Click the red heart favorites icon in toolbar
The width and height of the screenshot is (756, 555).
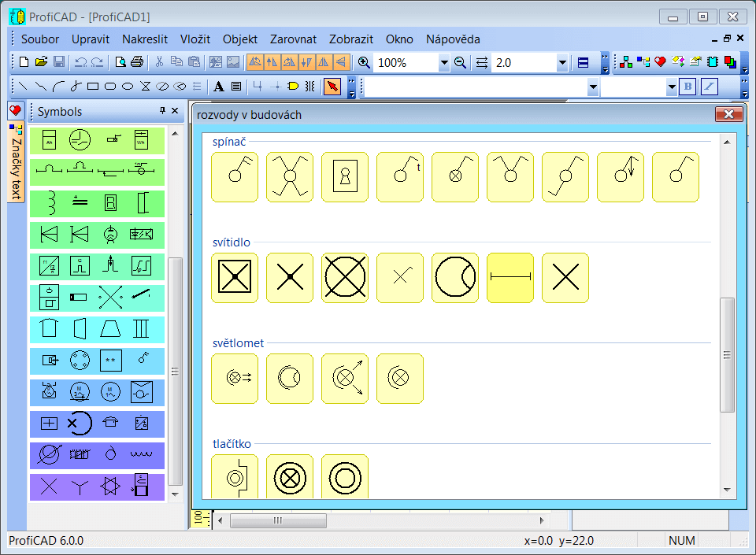coord(660,62)
